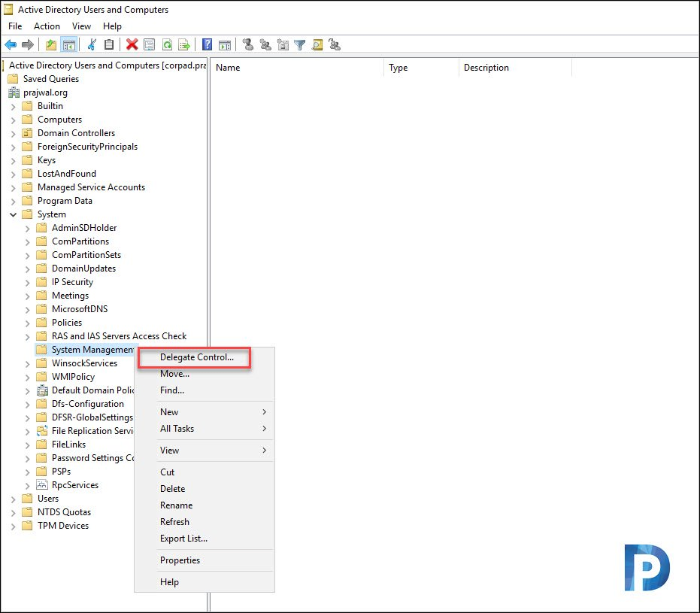The image size is (700, 613).
Task: Click the Type column header
Action: pyautogui.click(x=421, y=68)
